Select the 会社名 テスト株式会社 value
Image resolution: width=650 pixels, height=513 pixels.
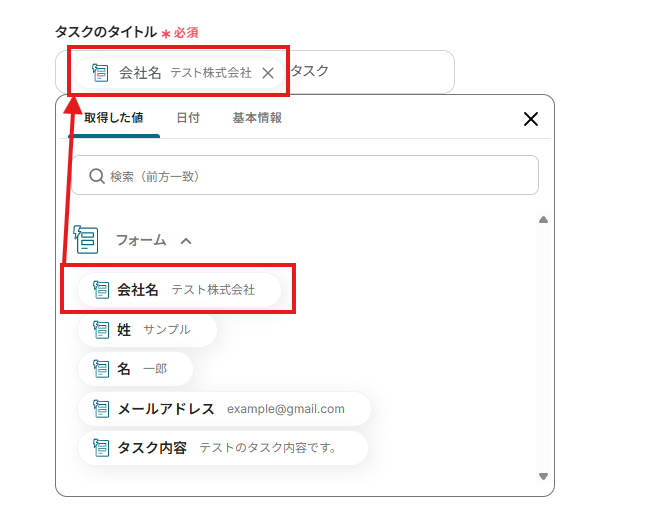[x=179, y=290]
